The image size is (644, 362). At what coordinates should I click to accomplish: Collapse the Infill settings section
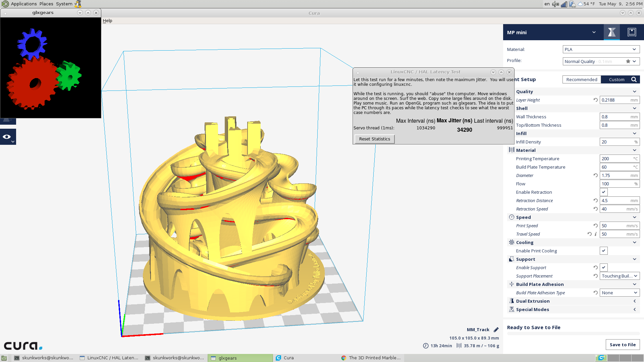pyautogui.click(x=634, y=133)
